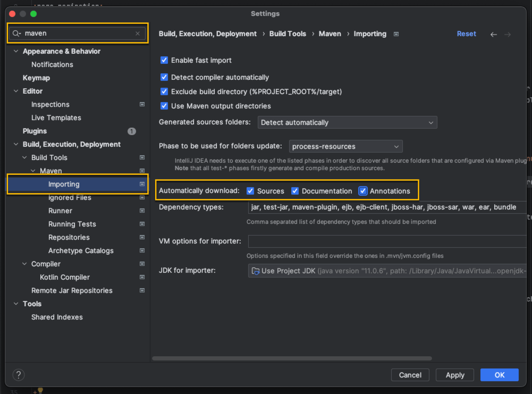
Task: Open the help question mark button
Action: coord(19,375)
